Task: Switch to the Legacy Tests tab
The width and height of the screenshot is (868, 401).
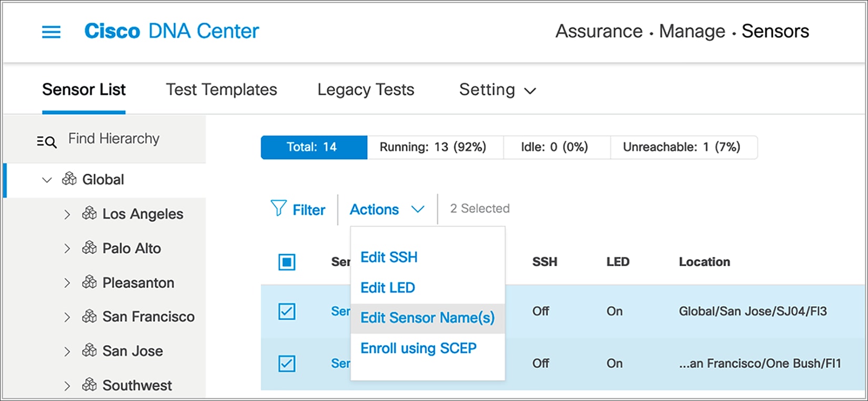Action: [x=366, y=89]
